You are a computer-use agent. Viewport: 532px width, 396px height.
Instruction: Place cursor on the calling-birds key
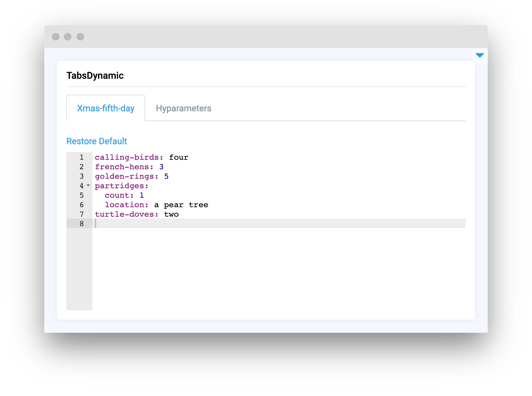pyautogui.click(x=127, y=157)
